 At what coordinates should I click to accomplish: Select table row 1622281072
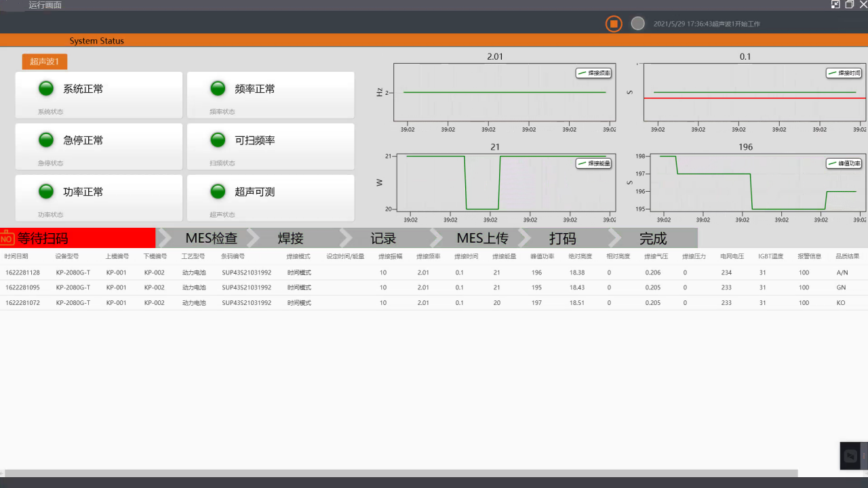click(434, 302)
